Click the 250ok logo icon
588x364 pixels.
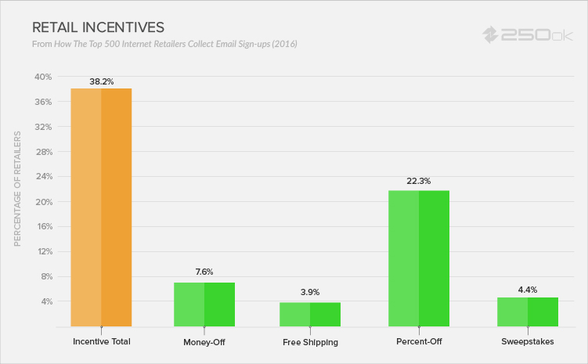491,34
